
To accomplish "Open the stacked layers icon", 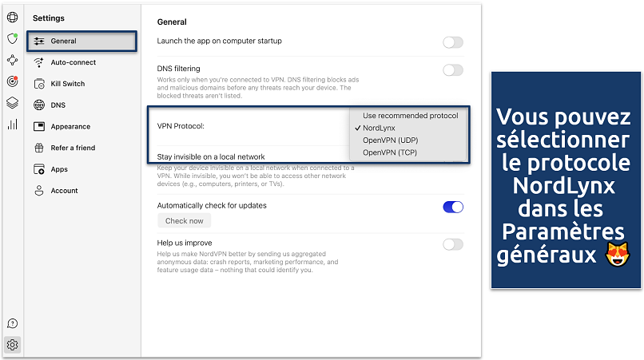I will [12, 102].
